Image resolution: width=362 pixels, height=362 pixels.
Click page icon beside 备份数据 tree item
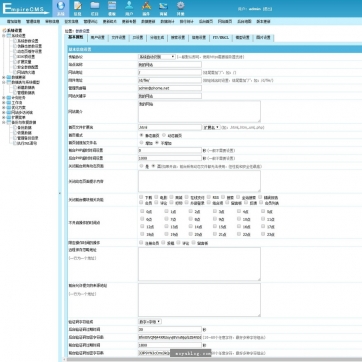tap(15, 127)
